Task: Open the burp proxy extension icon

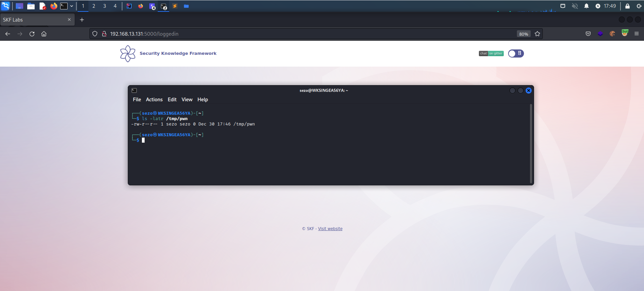Action: point(625,33)
